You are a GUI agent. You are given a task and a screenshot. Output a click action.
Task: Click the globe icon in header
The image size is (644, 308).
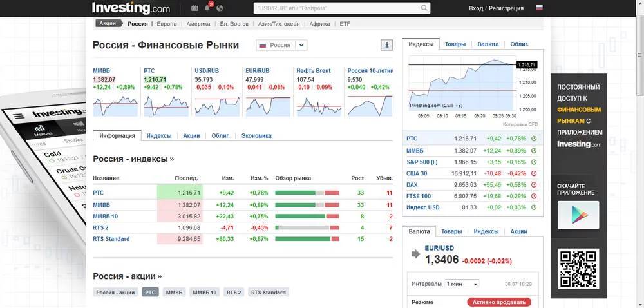coord(220,8)
